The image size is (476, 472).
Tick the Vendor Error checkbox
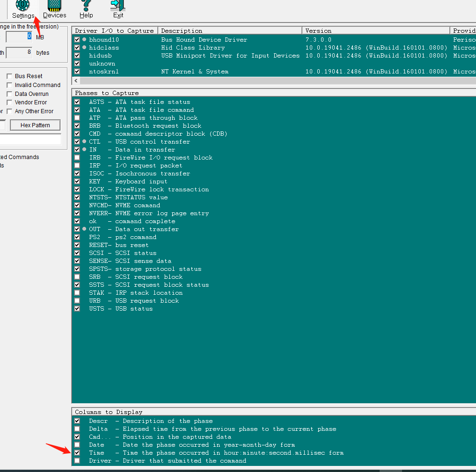coord(9,102)
